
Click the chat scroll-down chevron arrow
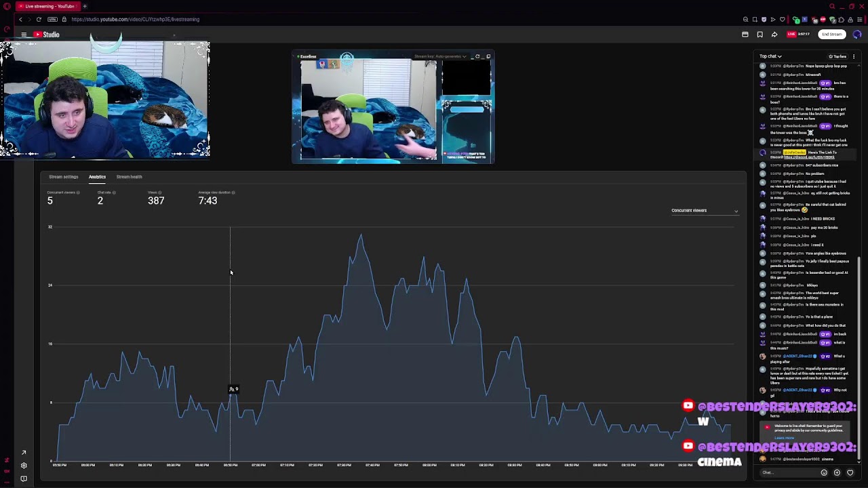tap(859, 462)
